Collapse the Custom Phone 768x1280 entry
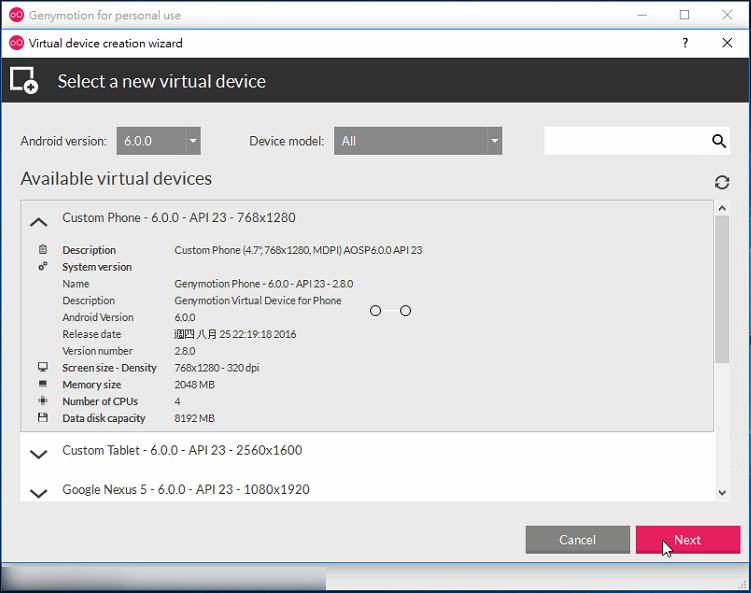This screenshot has width=751, height=593. click(x=38, y=222)
